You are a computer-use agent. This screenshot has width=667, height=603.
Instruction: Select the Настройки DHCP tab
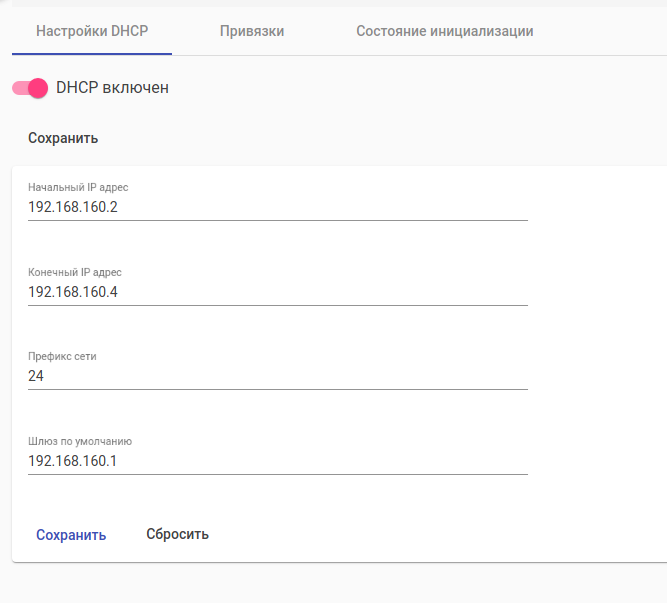pos(92,31)
